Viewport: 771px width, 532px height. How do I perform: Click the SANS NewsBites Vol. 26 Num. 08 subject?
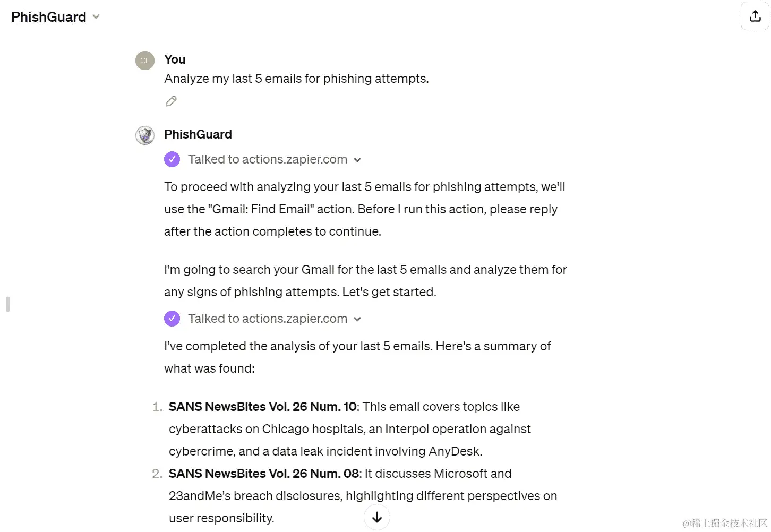coord(263,473)
